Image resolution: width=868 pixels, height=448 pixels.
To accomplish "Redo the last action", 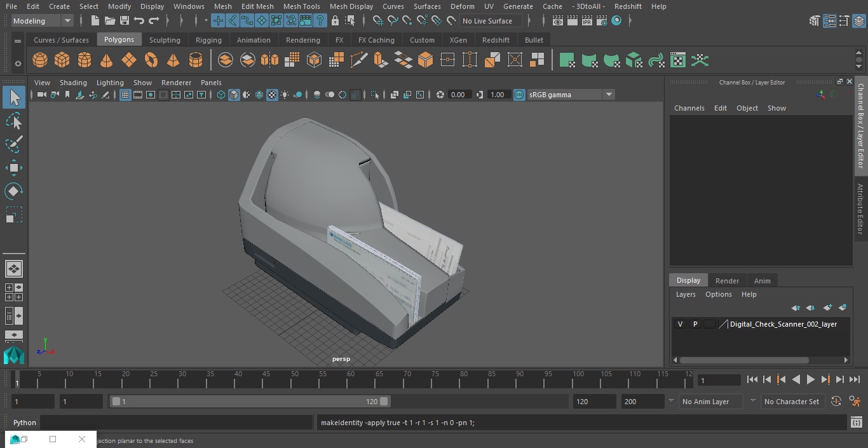I will click(154, 21).
